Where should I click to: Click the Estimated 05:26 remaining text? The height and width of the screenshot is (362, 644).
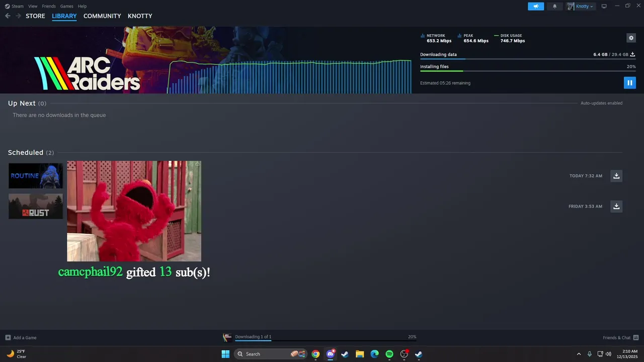tap(445, 83)
